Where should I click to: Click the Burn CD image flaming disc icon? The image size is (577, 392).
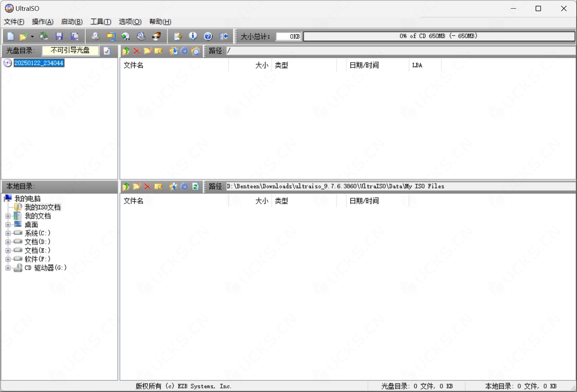(157, 36)
